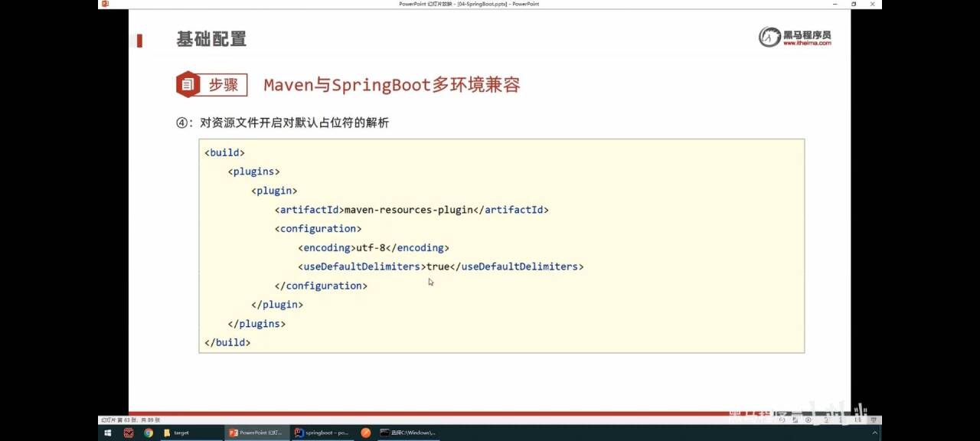Viewport: 980px width, 441px height.
Task: Minimize the PowerPoint window
Action: (x=835, y=4)
